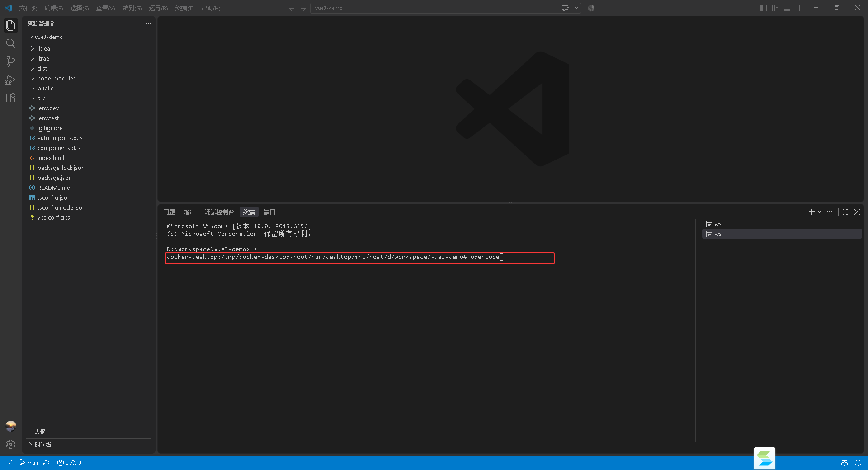
Task: Toggle the primary side bar visibility
Action: (764, 8)
